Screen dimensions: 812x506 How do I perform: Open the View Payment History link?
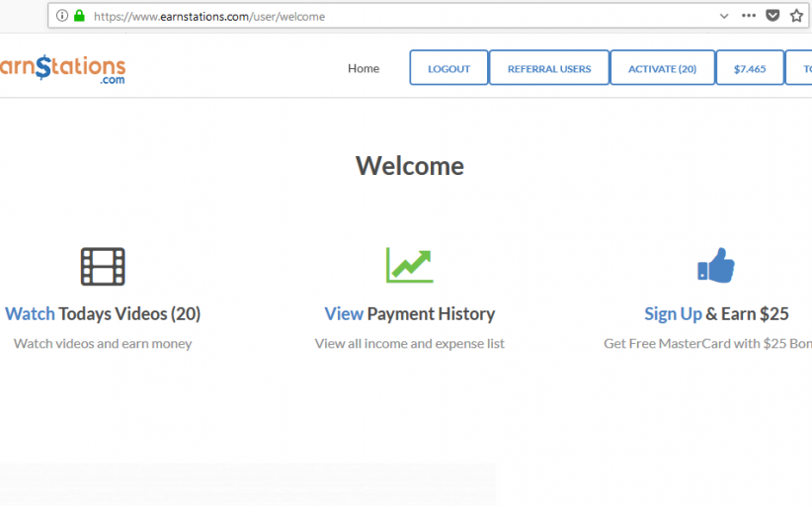409,313
